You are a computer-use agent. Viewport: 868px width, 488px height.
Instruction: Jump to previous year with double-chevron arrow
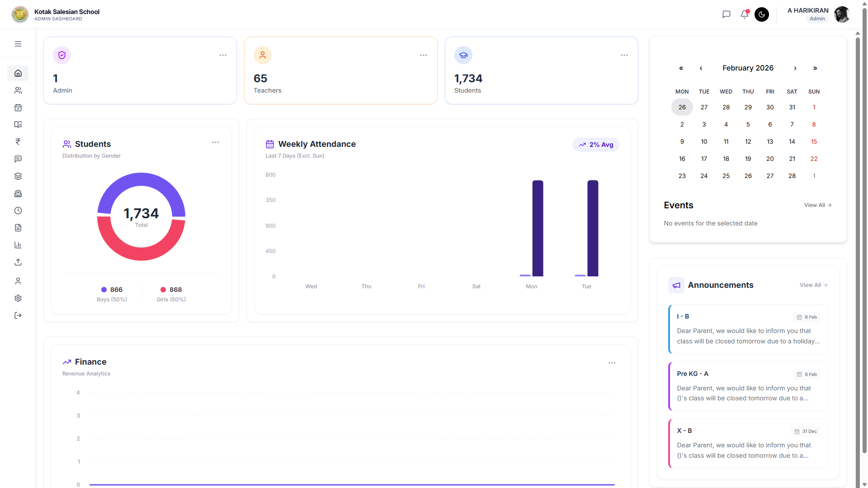click(x=681, y=68)
